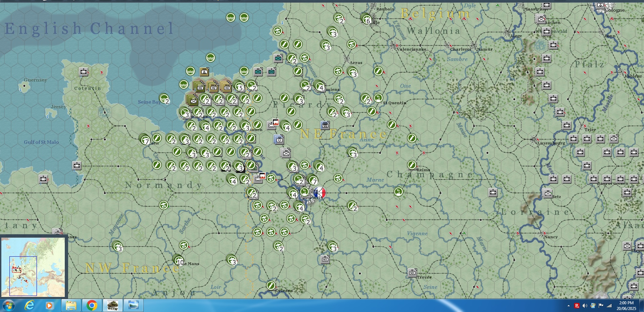Click the Guernsey island port marker
Image resolution: width=644 pixels, height=312 pixels.
21,90
